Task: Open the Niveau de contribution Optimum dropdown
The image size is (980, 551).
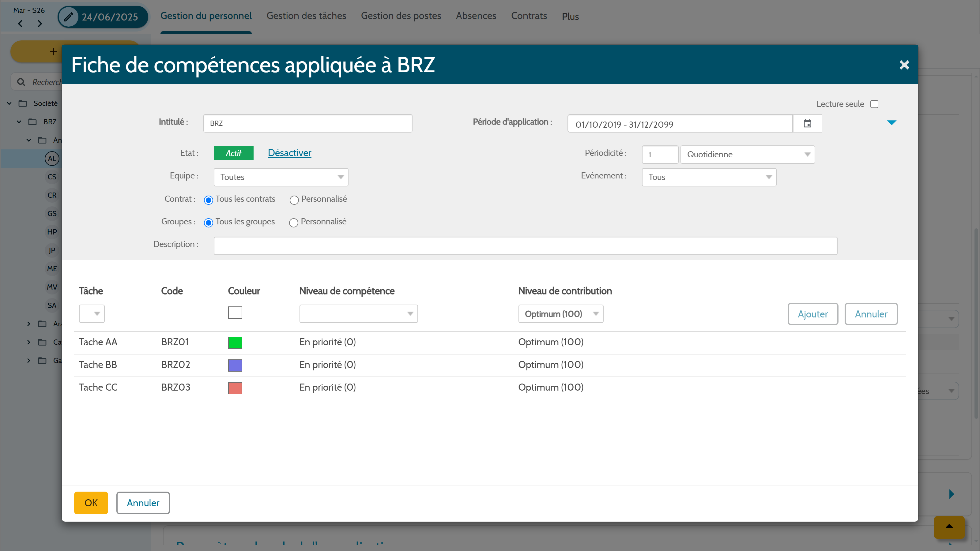Action: 561,314
